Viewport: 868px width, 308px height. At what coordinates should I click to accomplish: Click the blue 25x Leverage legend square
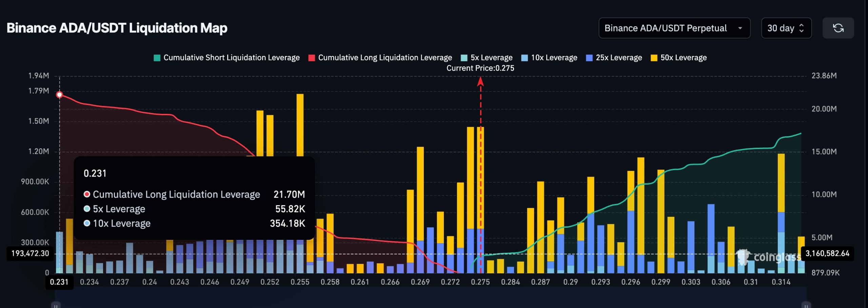(589, 58)
